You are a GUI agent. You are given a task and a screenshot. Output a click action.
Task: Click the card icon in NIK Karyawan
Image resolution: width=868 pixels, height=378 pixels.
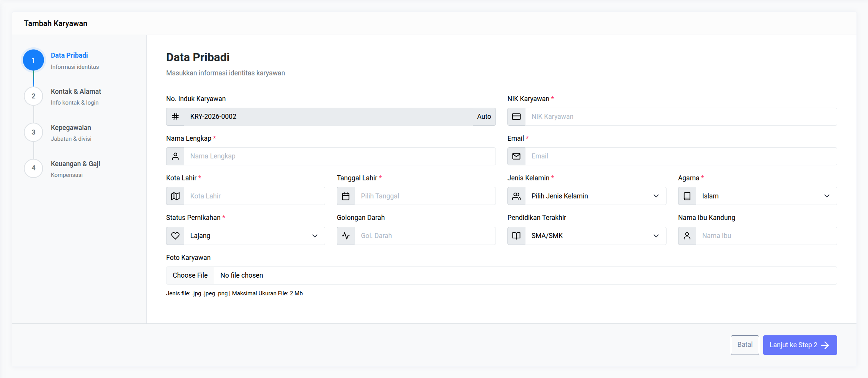[x=516, y=117]
